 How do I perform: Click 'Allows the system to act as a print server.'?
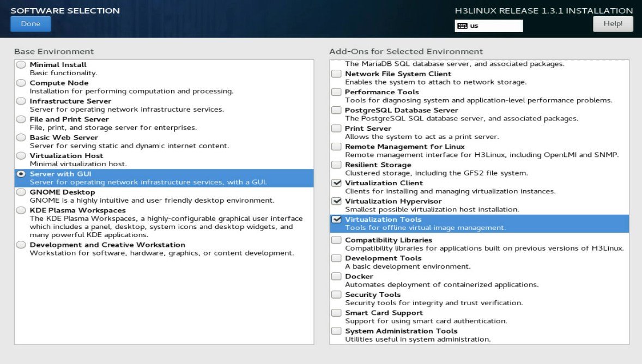(x=422, y=137)
